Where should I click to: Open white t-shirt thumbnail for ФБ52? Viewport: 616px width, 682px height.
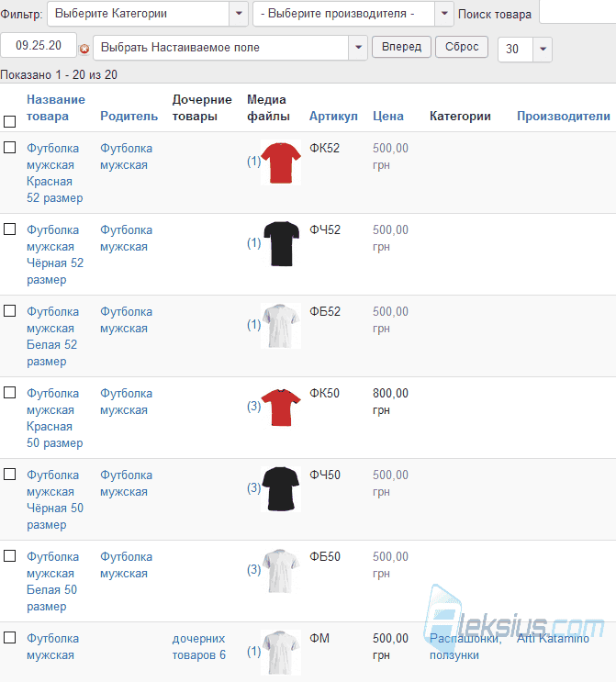281,326
